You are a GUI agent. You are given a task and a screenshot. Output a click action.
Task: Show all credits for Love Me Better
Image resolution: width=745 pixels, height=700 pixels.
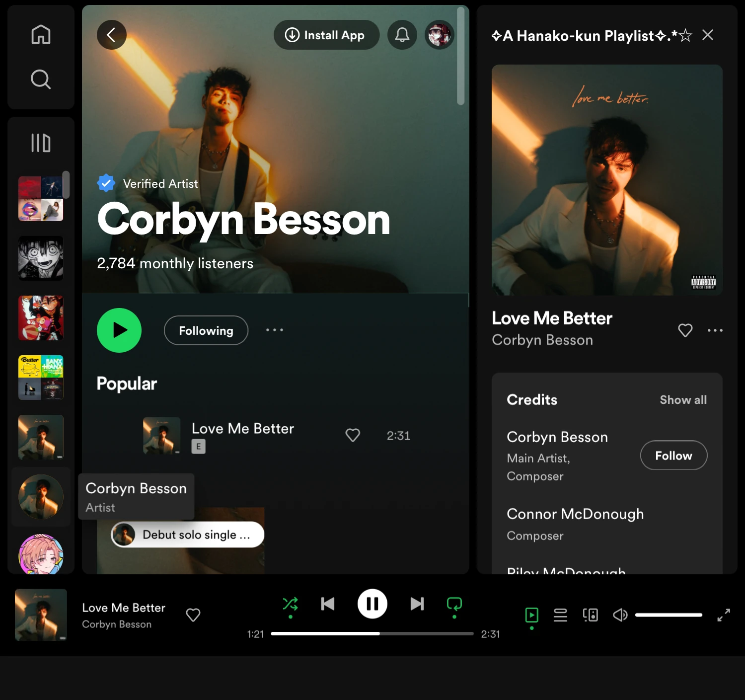(683, 400)
